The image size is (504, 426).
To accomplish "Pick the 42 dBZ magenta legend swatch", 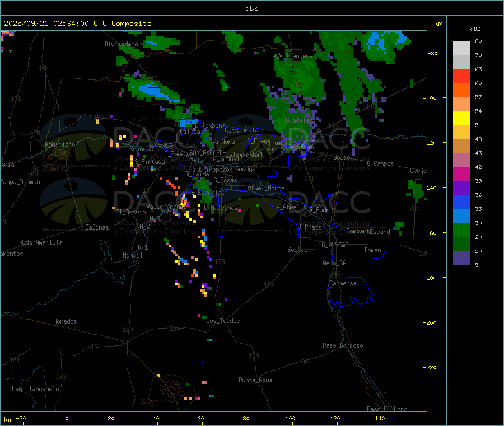I will [461, 174].
